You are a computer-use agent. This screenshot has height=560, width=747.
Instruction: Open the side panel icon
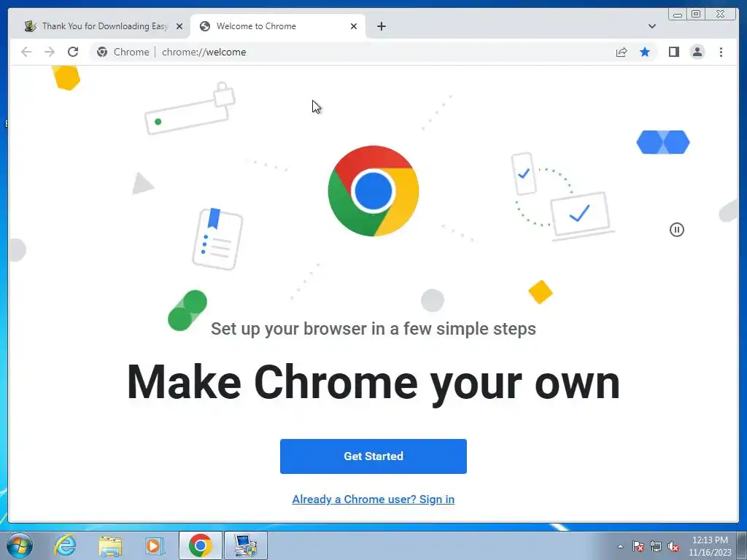673,52
